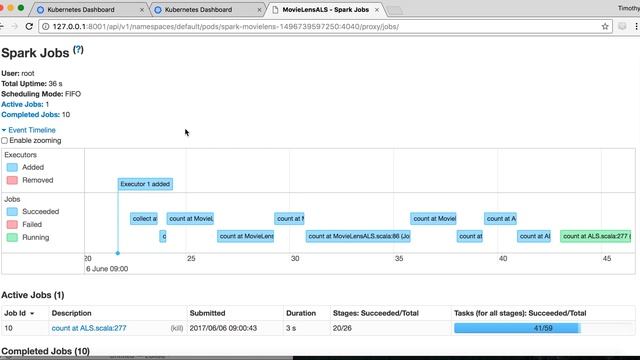Image resolution: width=640 pixels, height=360 pixels.
Task: Bookmark this page with the star icon
Action: pos(605,27)
